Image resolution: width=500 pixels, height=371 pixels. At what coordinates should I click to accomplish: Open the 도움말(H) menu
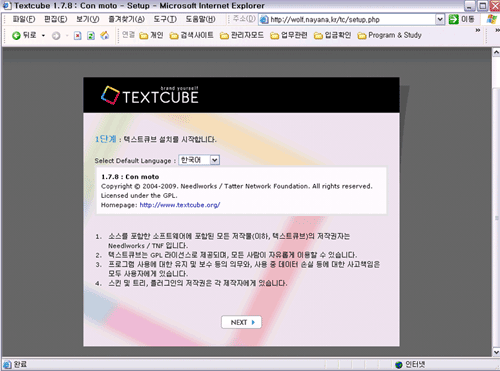point(201,19)
